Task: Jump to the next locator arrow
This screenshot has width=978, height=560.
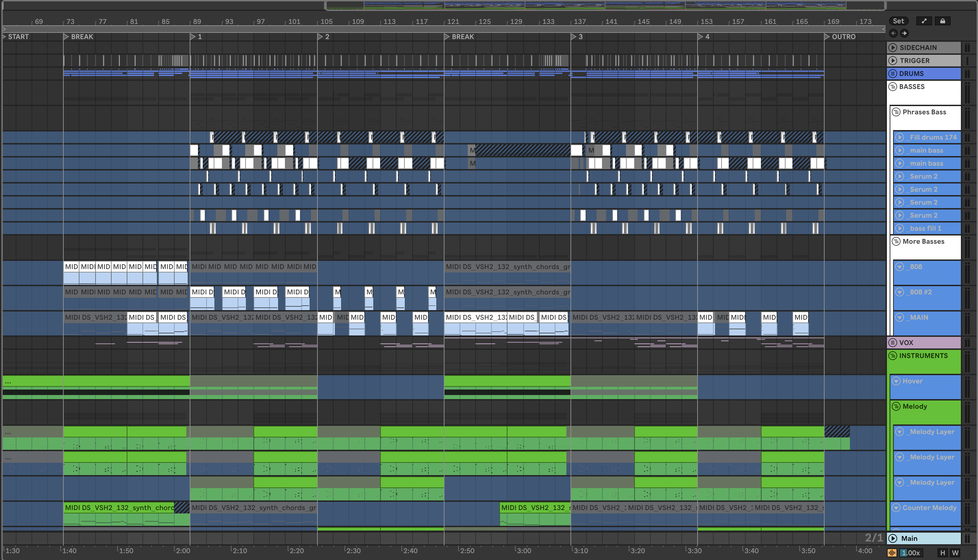Action: click(904, 34)
